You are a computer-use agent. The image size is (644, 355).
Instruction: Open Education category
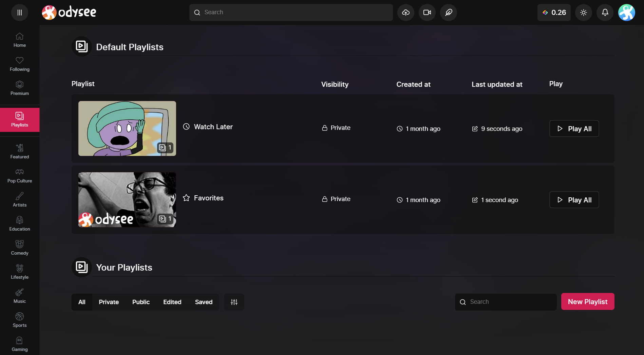[20, 224]
